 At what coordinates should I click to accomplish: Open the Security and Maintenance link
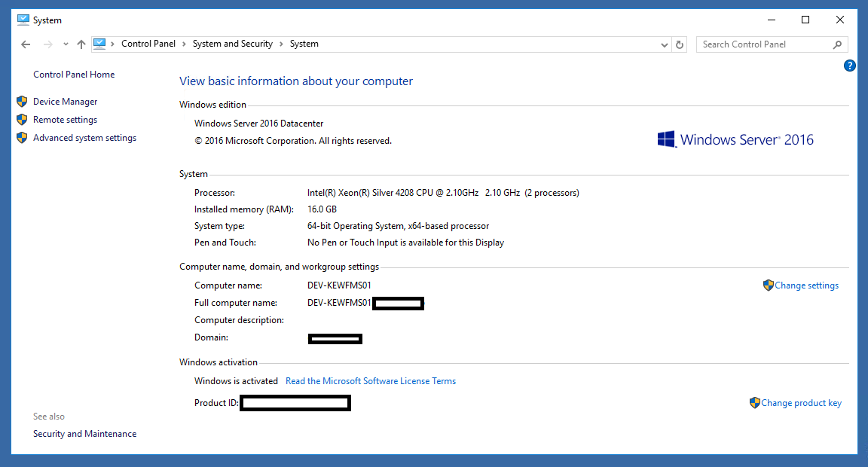(x=84, y=434)
